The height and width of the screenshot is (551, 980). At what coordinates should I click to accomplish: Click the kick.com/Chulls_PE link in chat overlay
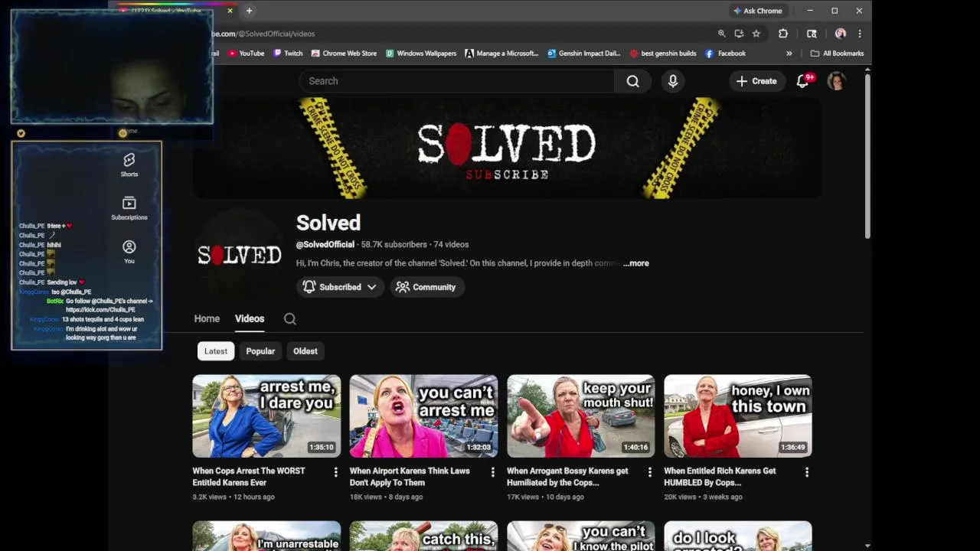(x=100, y=310)
